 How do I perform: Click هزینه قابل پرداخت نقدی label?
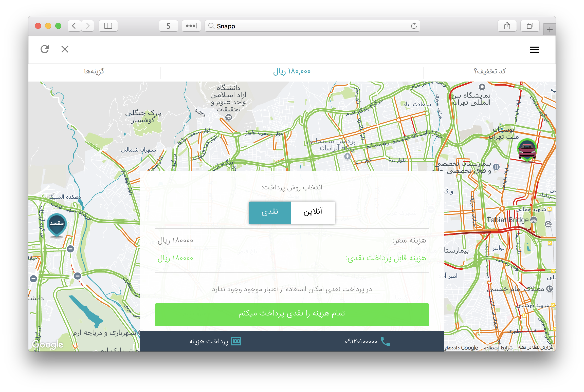[386, 258]
